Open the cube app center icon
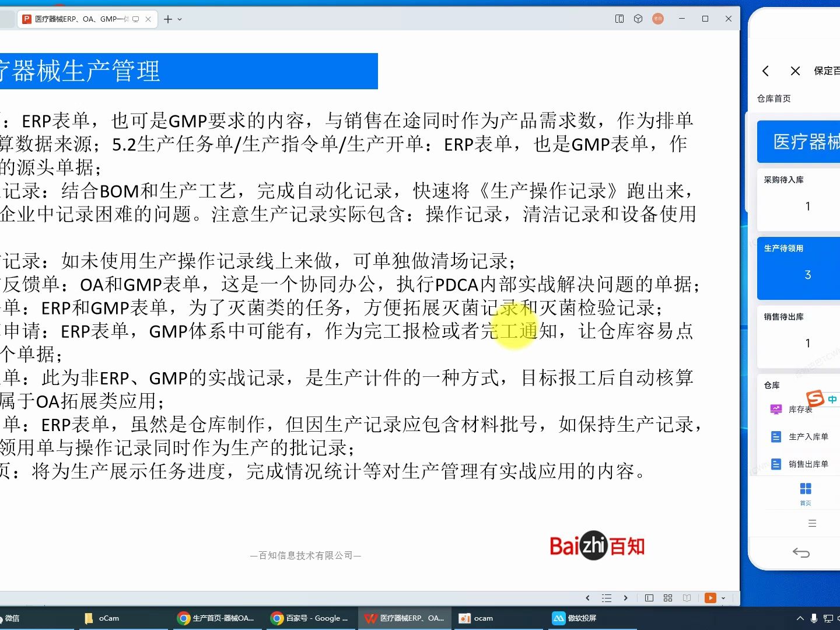 pyautogui.click(x=638, y=19)
